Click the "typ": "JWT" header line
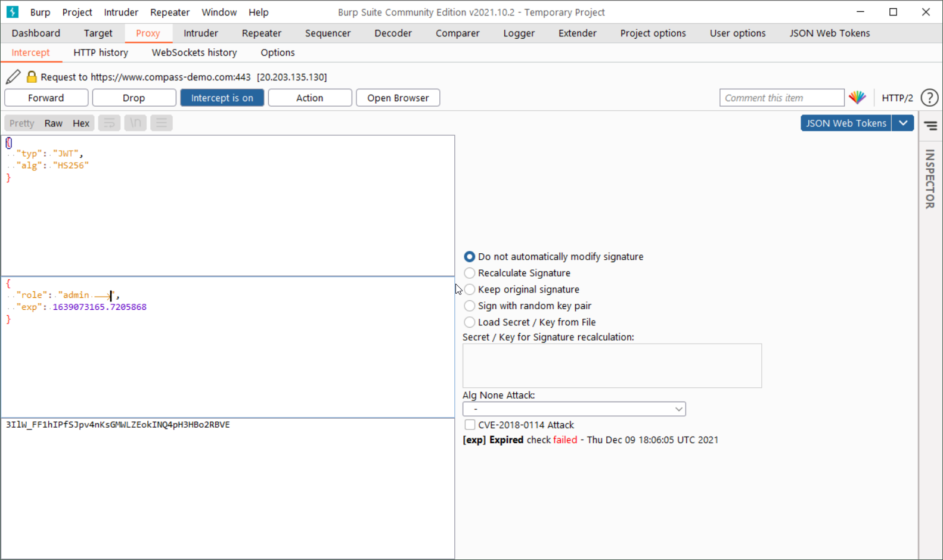Viewport: 943px width, 560px height. pos(49,154)
